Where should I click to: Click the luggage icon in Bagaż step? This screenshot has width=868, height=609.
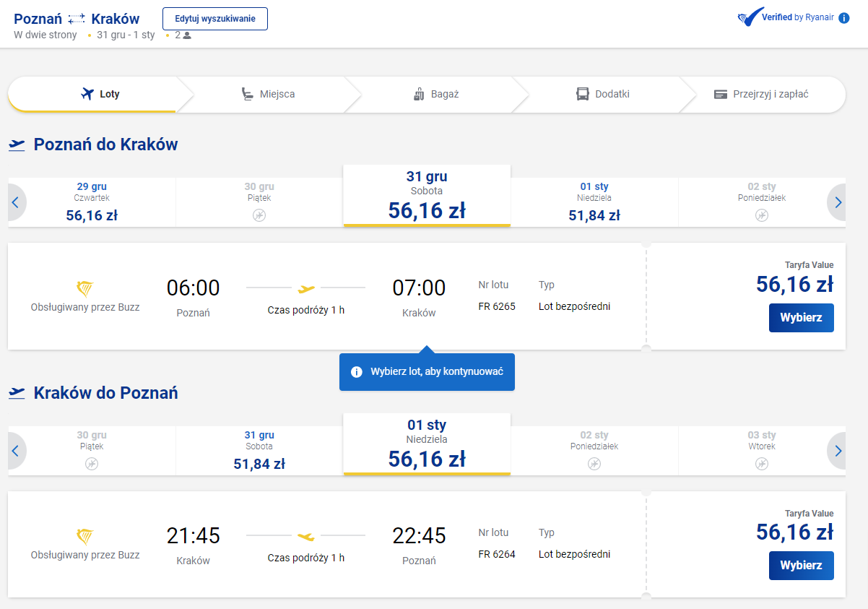419,94
